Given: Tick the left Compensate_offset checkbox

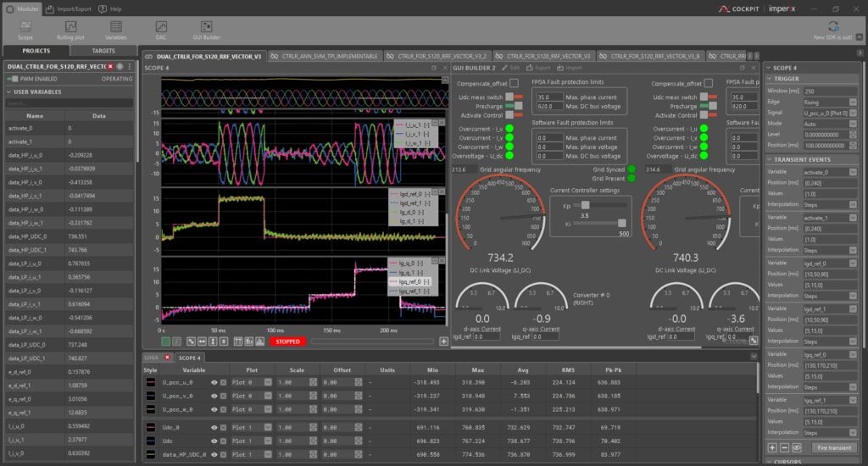Looking at the screenshot, I should coord(514,83).
